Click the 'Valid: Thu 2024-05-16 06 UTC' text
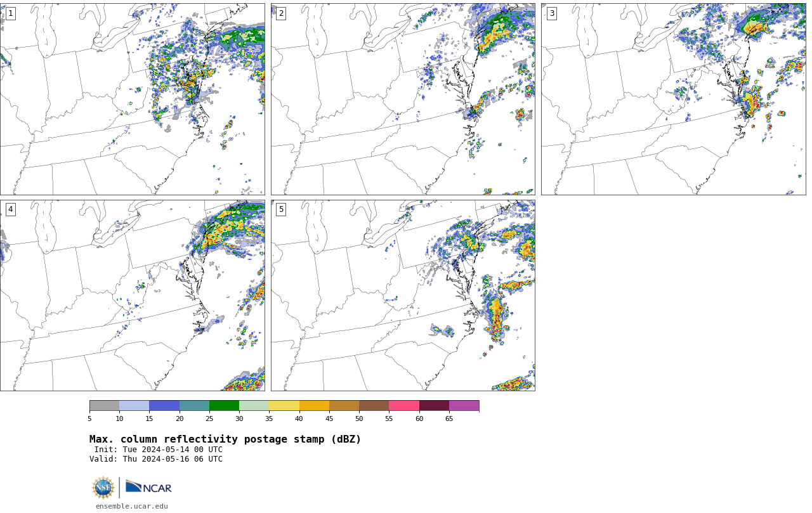812x513 pixels. (156, 459)
